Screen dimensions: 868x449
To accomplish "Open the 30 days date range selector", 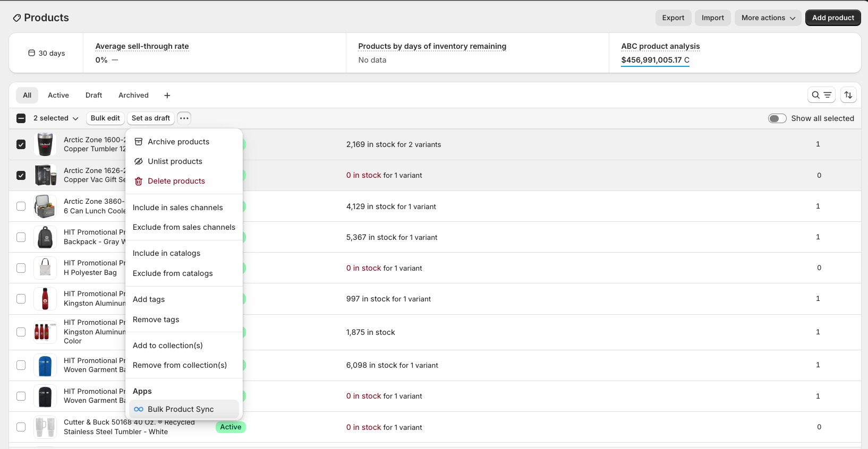I will pos(46,53).
